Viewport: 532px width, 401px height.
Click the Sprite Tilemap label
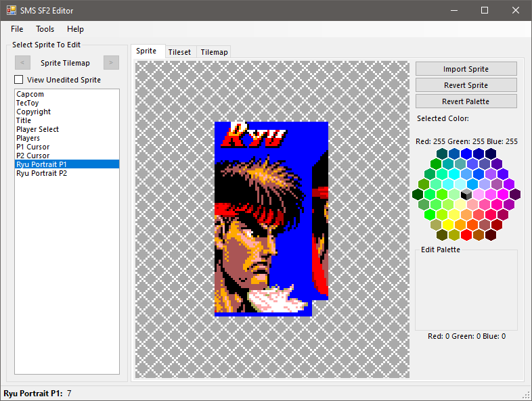point(65,63)
